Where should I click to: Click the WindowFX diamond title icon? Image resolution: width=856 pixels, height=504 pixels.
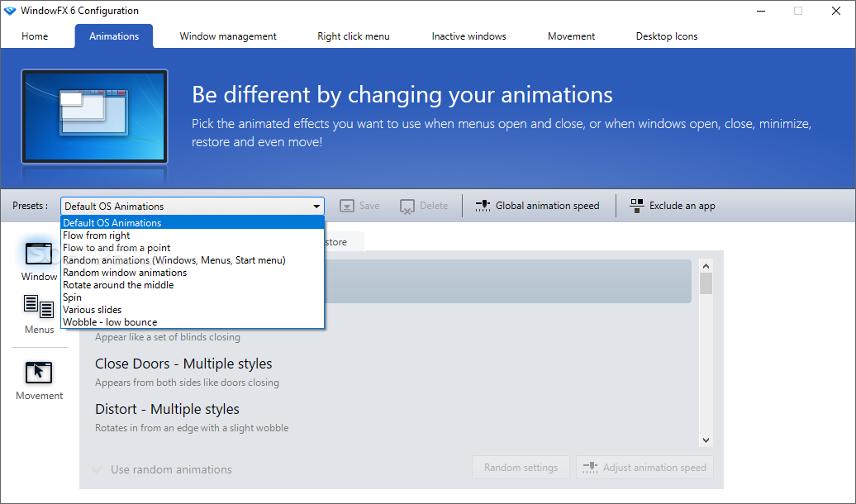point(10,11)
